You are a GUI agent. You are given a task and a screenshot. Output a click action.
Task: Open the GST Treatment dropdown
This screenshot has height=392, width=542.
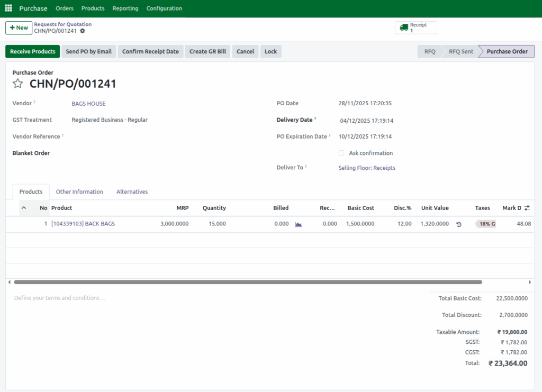pos(110,120)
